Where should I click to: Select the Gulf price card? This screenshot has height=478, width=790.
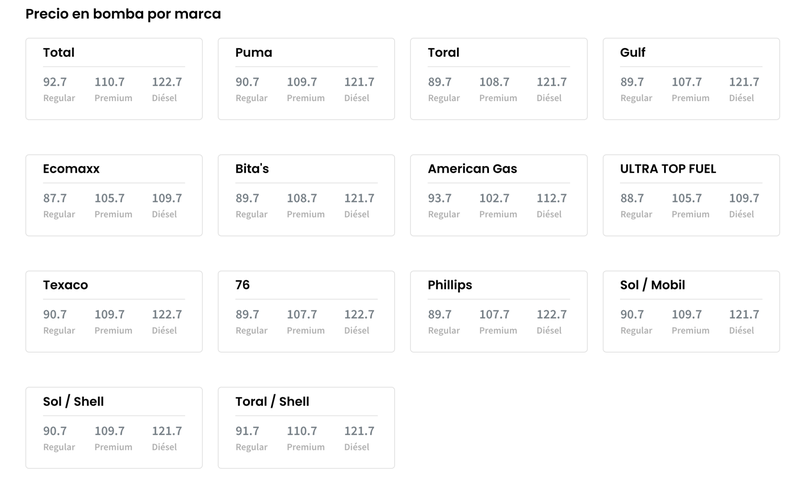click(691, 79)
